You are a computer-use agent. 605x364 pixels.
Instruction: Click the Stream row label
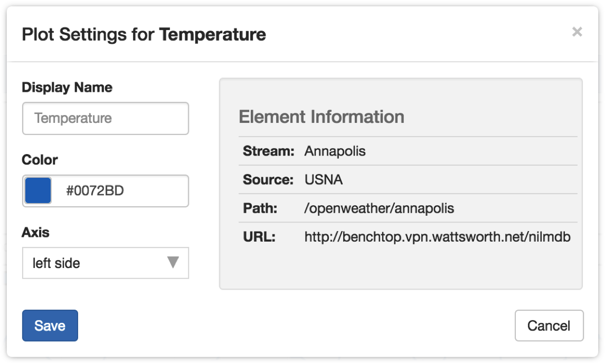pos(269,151)
